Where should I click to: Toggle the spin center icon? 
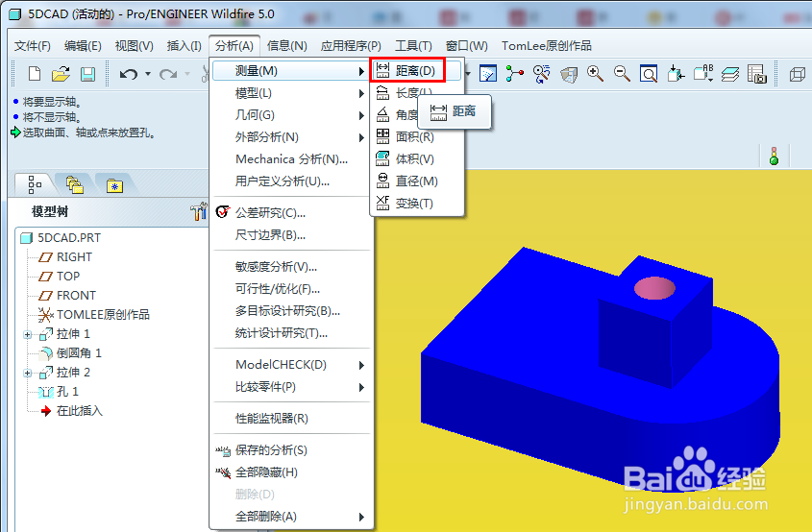tap(514, 74)
